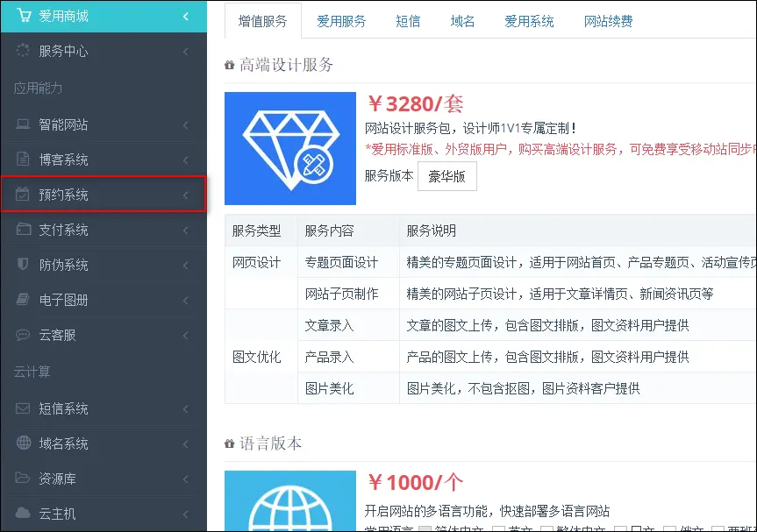Open the 短信 tab
The width and height of the screenshot is (757, 532).
tap(407, 21)
